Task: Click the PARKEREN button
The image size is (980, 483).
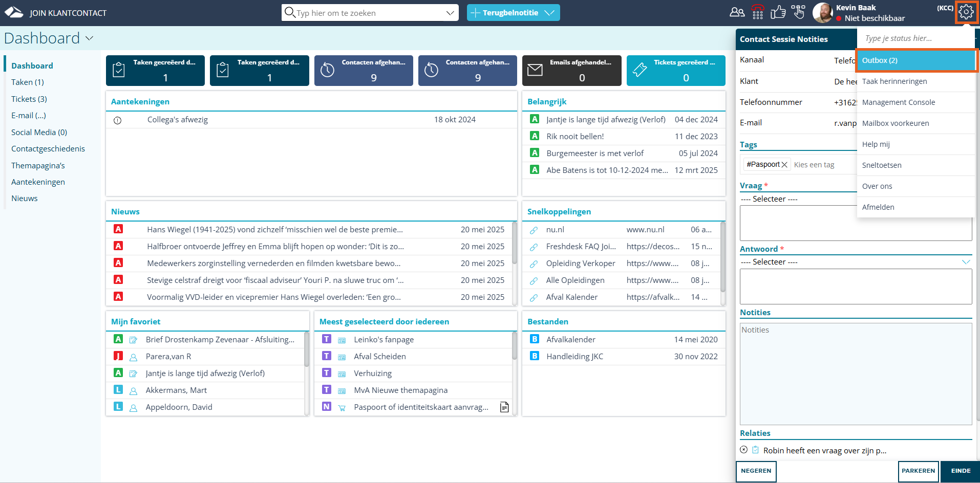Action: [918, 471]
